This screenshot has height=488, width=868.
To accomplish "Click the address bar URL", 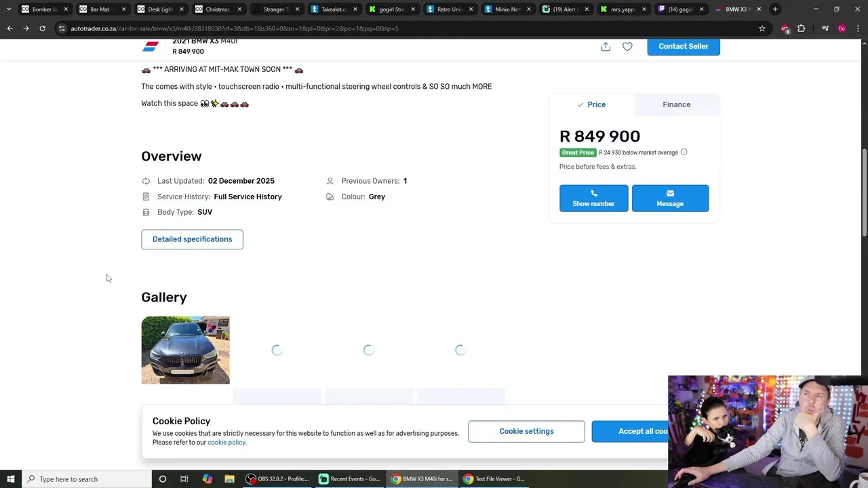I will (x=235, y=28).
